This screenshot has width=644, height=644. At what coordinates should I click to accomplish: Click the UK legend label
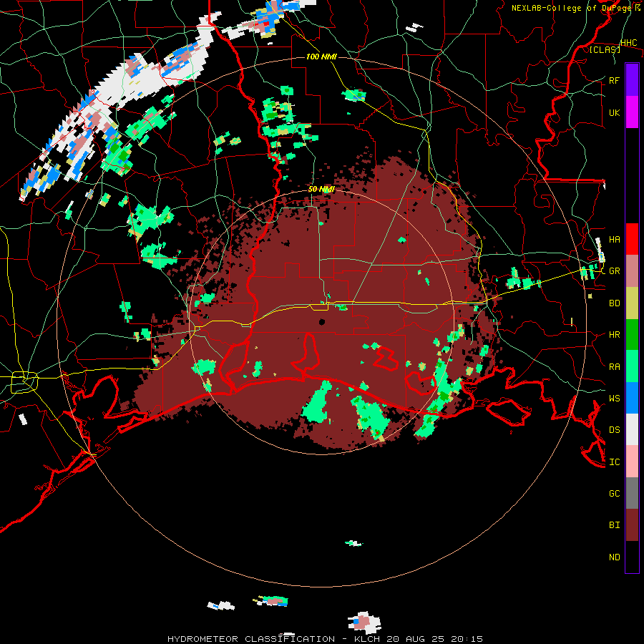614,112
